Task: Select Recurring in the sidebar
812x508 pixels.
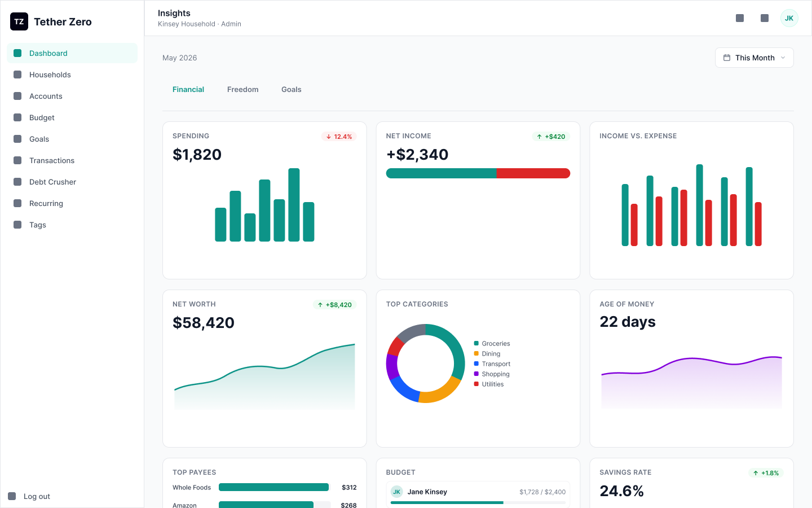Action: pyautogui.click(x=72, y=203)
